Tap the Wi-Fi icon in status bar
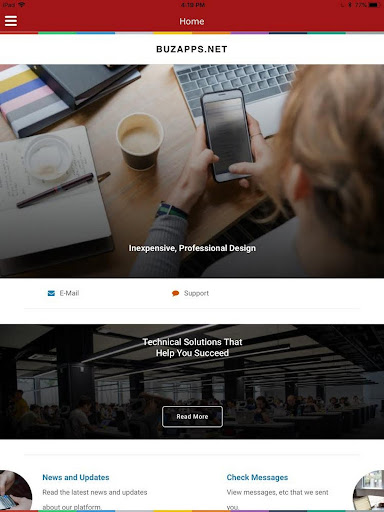Image resolution: width=384 pixels, height=512 pixels. click(22, 5)
